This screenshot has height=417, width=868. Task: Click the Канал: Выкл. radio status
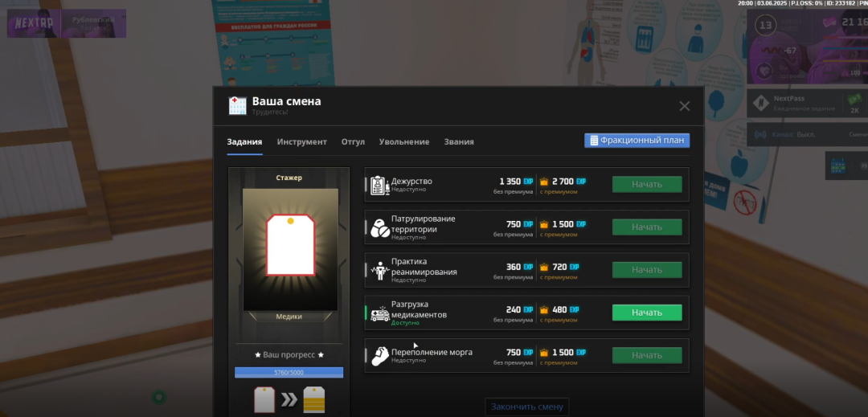pos(793,134)
